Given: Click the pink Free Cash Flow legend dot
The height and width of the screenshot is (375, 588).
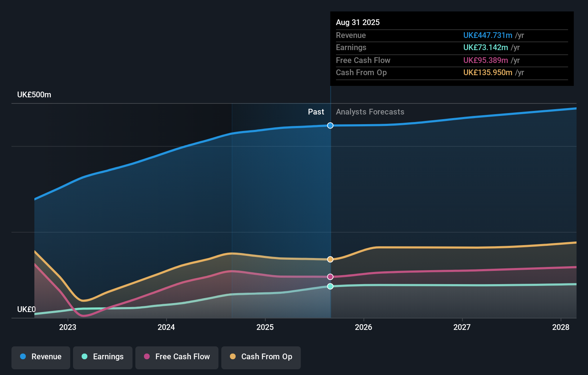Looking at the screenshot, I should (146, 357).
